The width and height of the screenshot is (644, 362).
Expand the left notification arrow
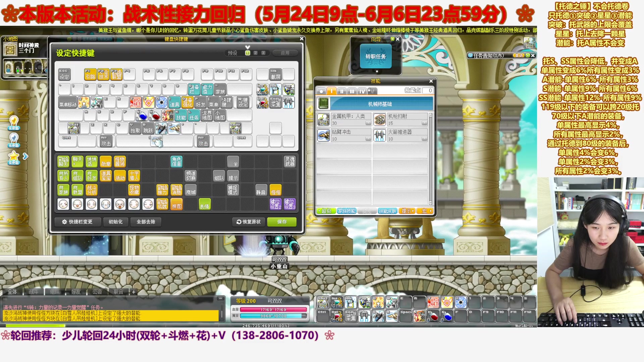click(25, 156)
